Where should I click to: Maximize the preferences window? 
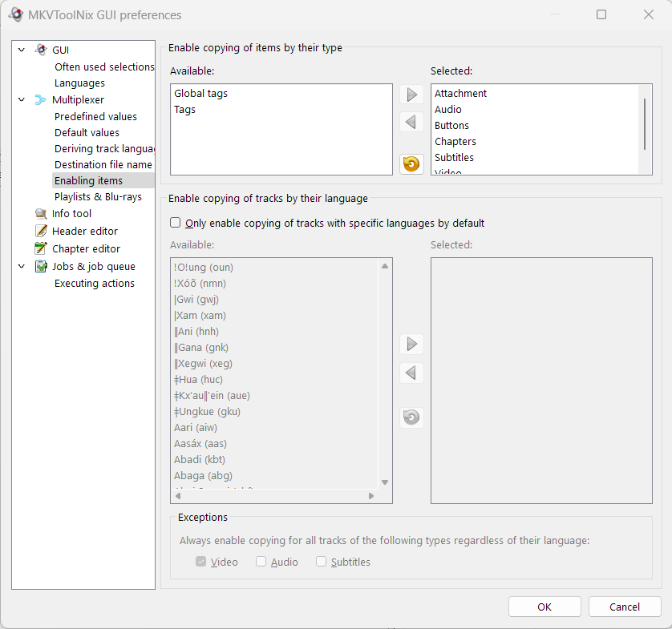(x=601, y=14)
